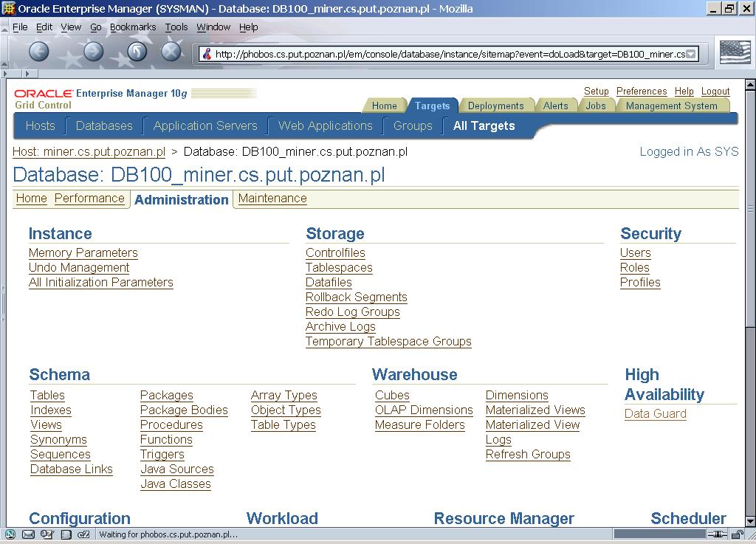Select the Databases subtab

point(104,125)
